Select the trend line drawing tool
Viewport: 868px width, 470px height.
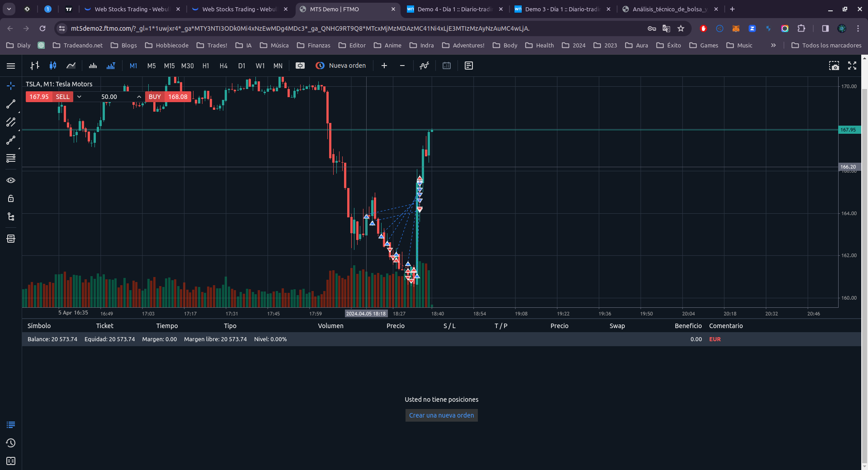(x=11, y=104)
